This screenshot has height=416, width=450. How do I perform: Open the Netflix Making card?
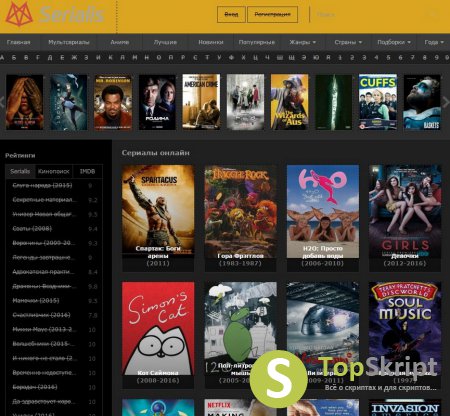[x=240, y=407]
